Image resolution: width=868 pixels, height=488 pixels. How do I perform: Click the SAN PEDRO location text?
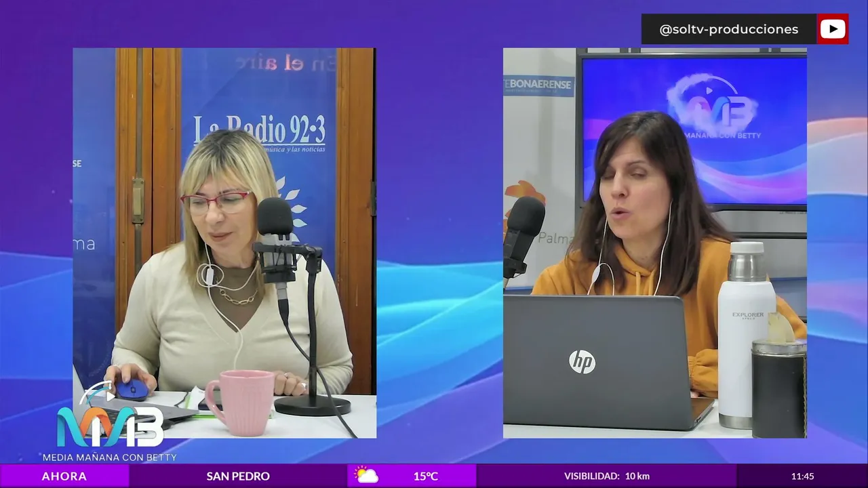point(238,476)
